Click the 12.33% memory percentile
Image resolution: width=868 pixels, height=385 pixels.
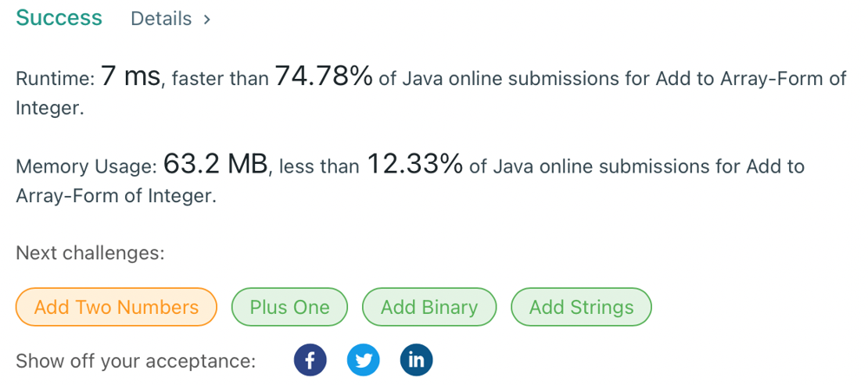415,164
